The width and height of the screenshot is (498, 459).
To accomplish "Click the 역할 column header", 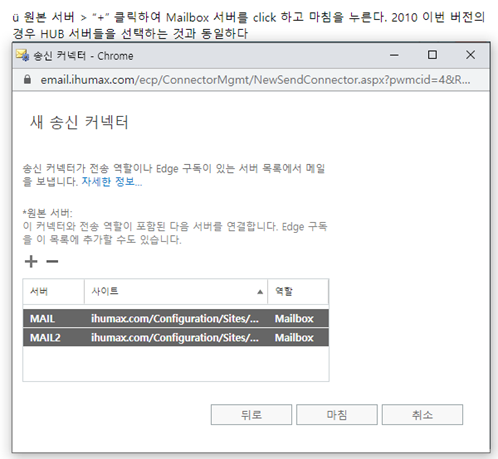I will click(298, 291).
